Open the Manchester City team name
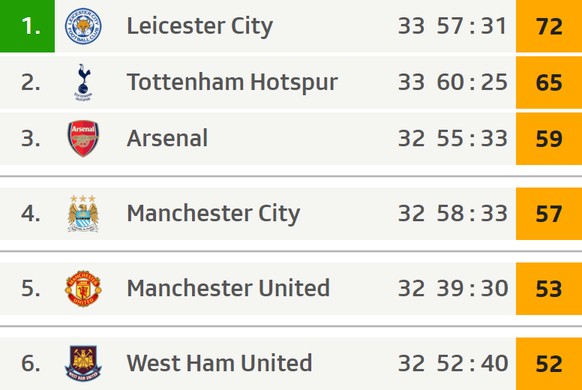Image resolution: width=582 pixels, height=390 pixels. coord(213,214)
